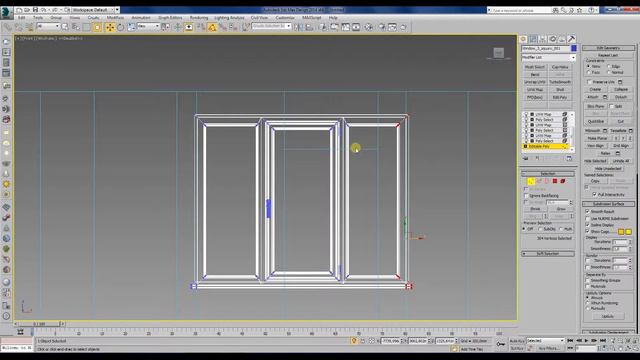The width and height of the screenshot is (640, 360).
Task: Open the selection filter All dropdown
Action: pyautogui.click(x=48, y=27)
